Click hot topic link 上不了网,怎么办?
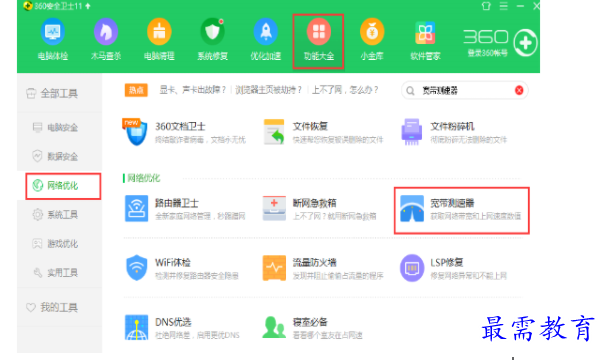 click(345, 90)
